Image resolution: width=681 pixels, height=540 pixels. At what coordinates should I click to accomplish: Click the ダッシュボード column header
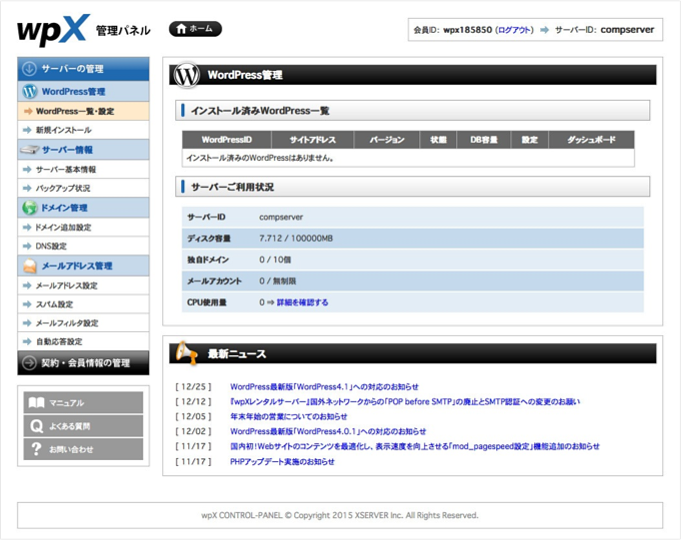point(592,140)
